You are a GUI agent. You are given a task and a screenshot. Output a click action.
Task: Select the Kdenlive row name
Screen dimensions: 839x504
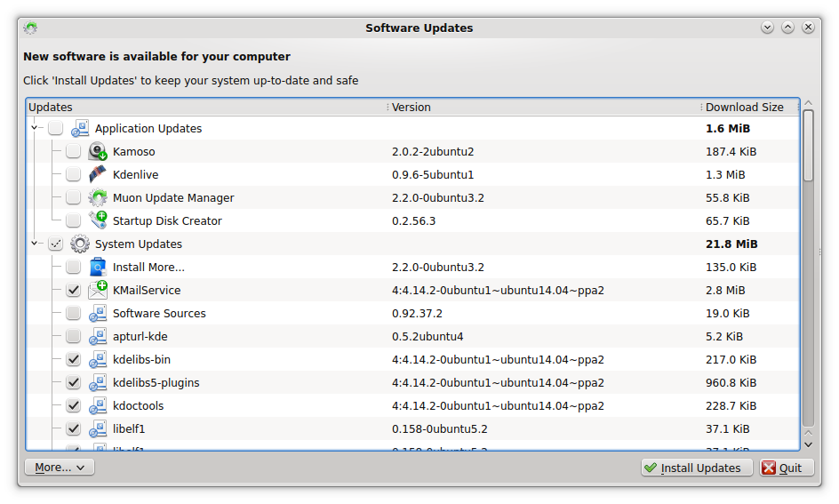135,175
